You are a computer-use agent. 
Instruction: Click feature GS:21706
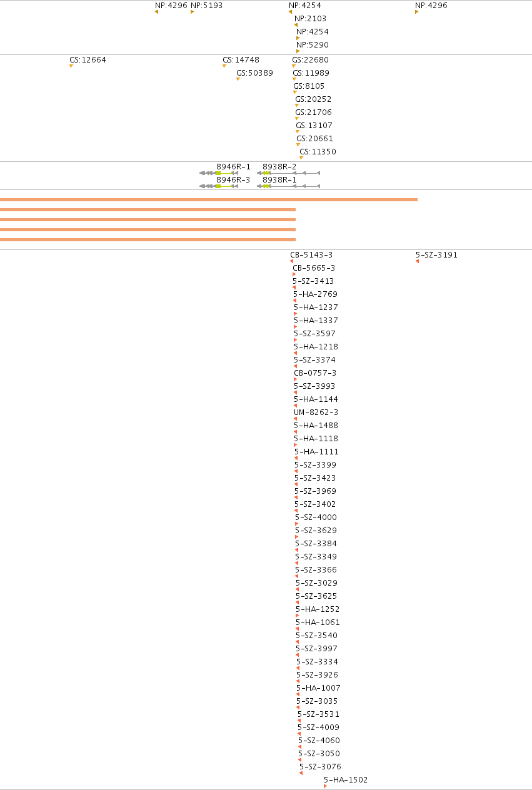(314, 112)
